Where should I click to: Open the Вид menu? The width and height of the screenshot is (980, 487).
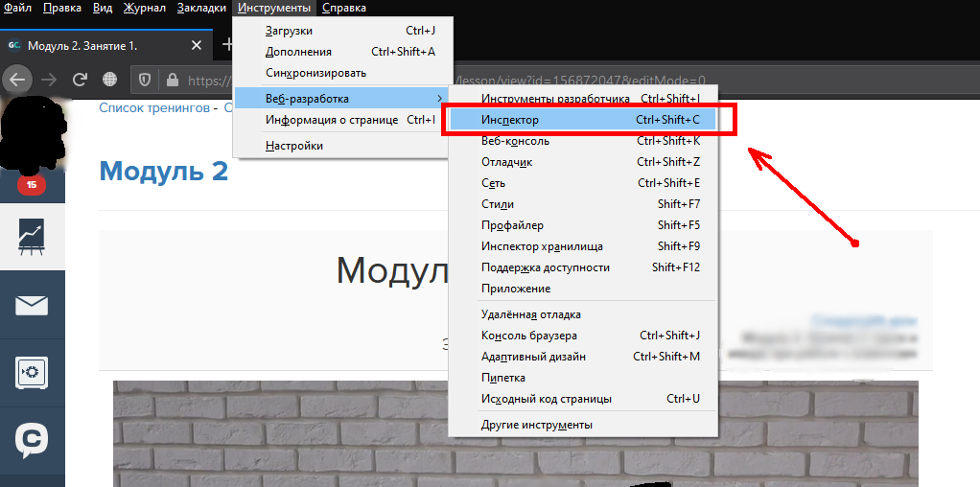tap(103, 8)
